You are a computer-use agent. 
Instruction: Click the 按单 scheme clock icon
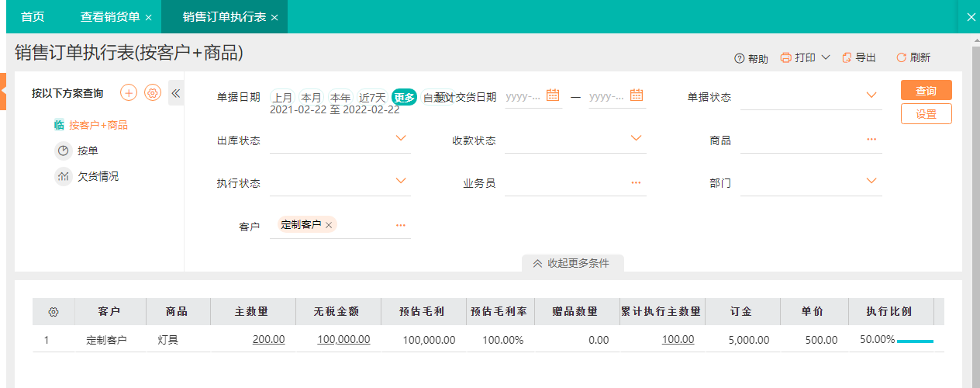[64, 151]
